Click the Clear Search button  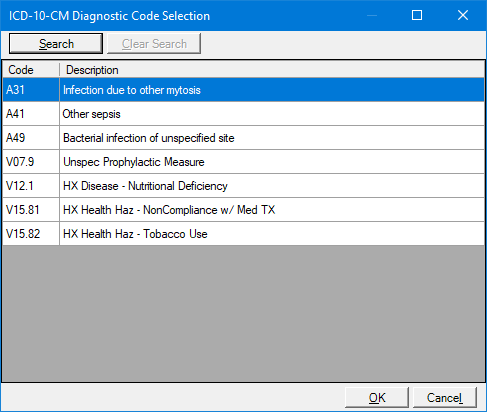tap(154, 43)
